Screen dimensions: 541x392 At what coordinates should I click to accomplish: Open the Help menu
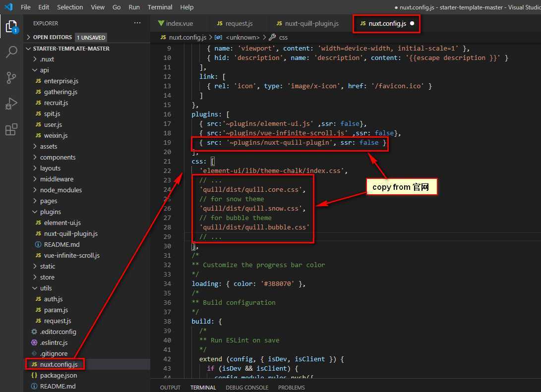[186, 7]
